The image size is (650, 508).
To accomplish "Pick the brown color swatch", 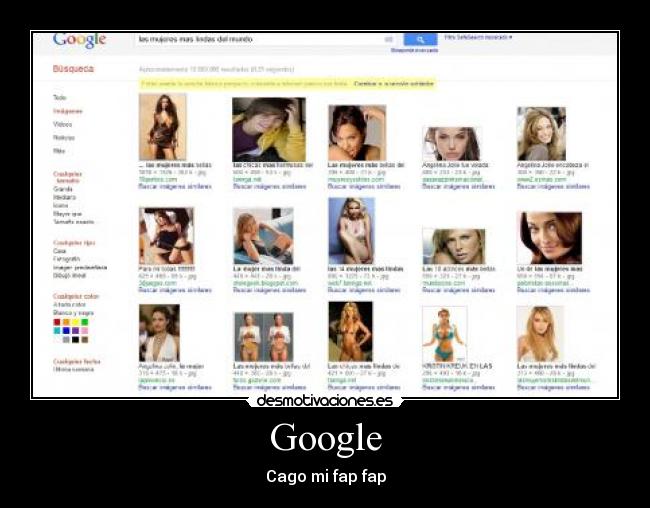I will click(85, 340).
